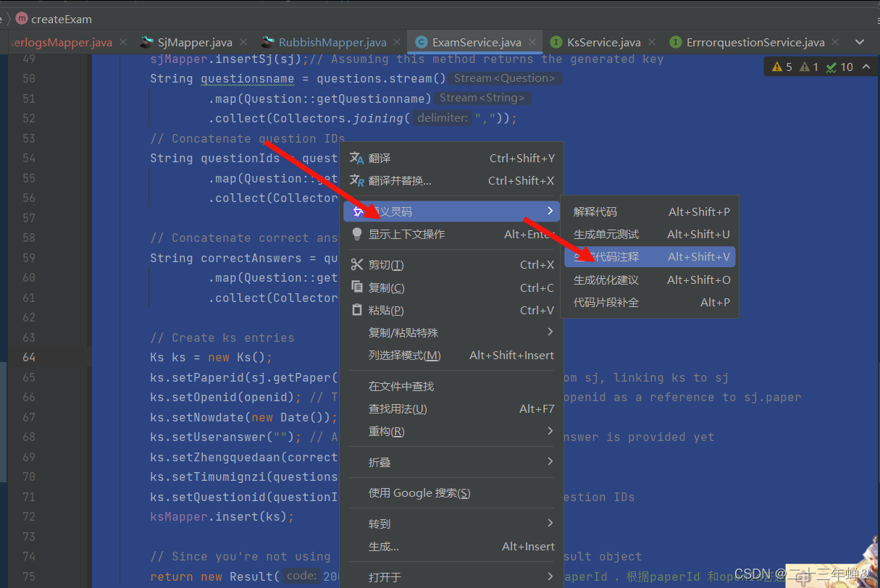Select 在文件中查找 menu entry
The image size is (880, 588).
[452, 386]
